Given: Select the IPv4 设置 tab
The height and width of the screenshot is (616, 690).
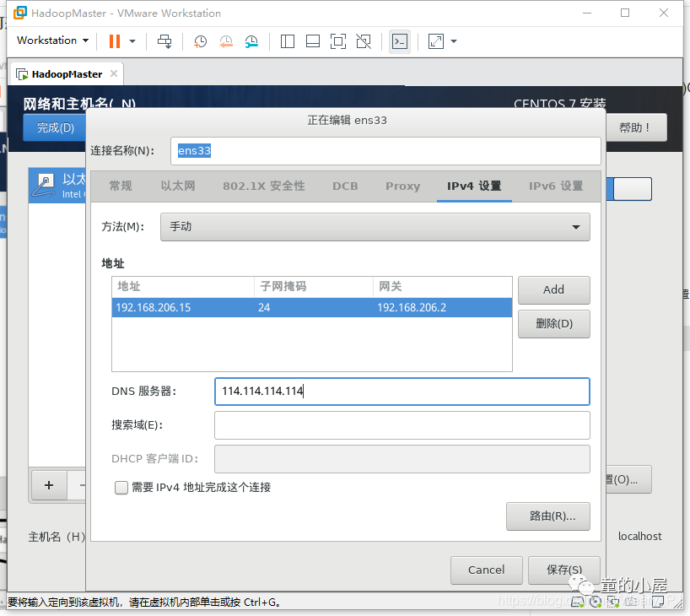Looking at the screenshot, I should tap(474, 186).
